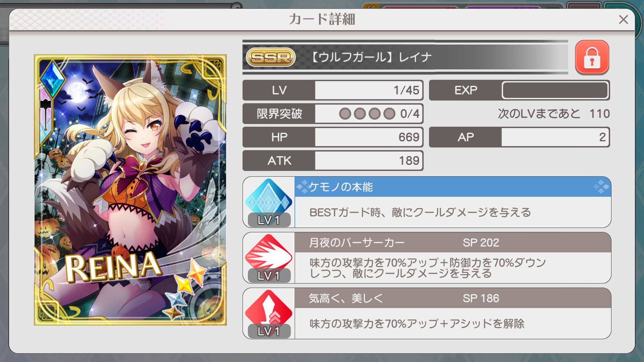Click the blue crystal attribute icon on card
644x362 pixels.
click(x=53, y=79)
